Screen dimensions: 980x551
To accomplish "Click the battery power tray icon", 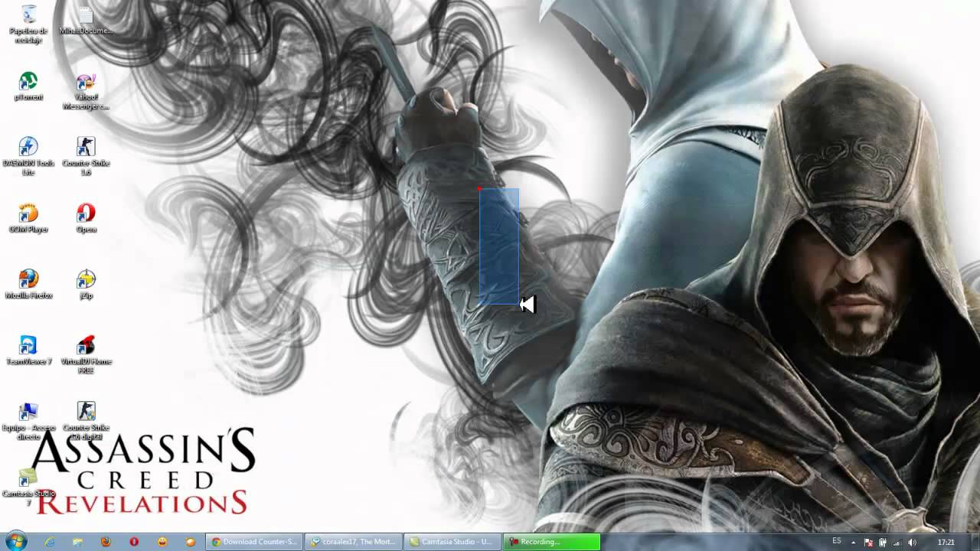I will [x=883, y=543].
